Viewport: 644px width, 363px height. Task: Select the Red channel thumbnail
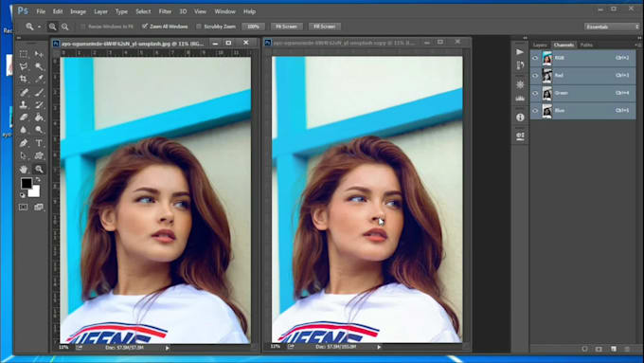click(x=547, y=76)
